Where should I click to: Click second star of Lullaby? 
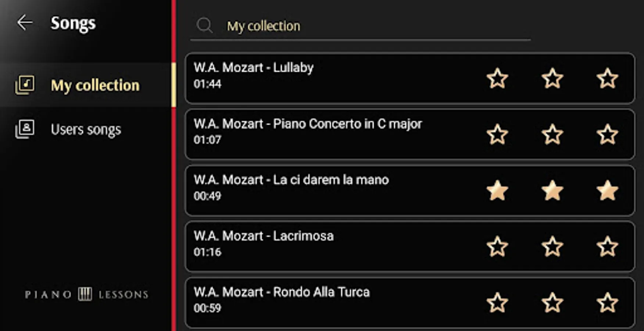click(552, 78)
